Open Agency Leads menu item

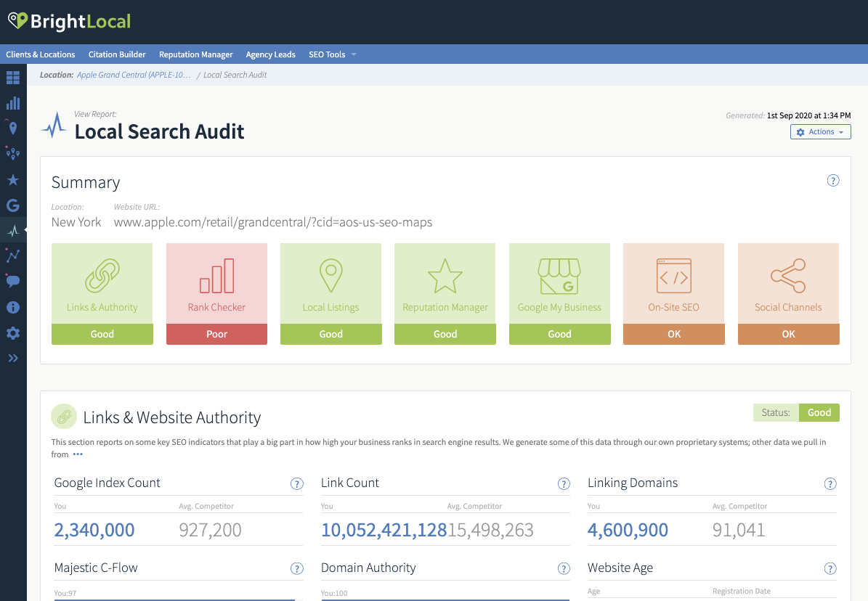pos(271,54)
